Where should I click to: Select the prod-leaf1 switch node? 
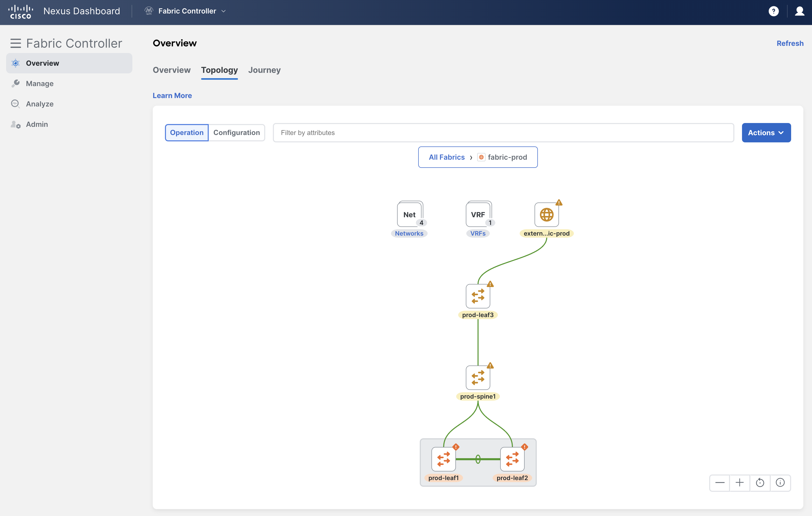coord(443,459)
